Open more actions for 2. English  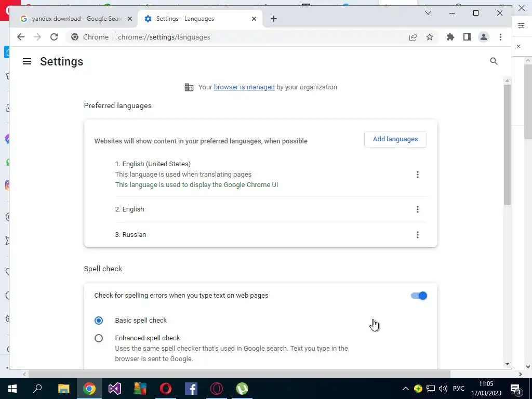[x=418, y=209]
